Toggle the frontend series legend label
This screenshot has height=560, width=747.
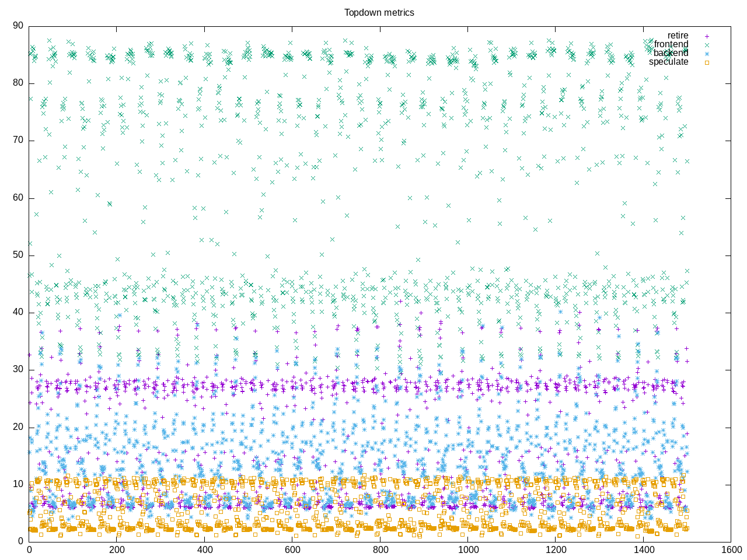click(671, 44)
